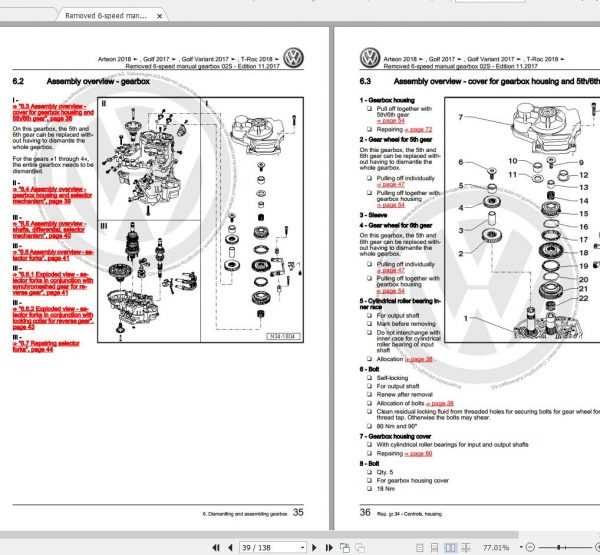
Task: Follow 'page 54' link under 6th gear wheel
Action: tap(391, 291)
